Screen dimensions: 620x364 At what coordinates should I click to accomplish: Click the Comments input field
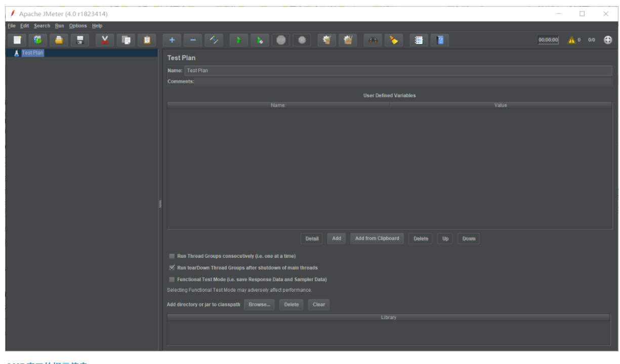[403, 81]
